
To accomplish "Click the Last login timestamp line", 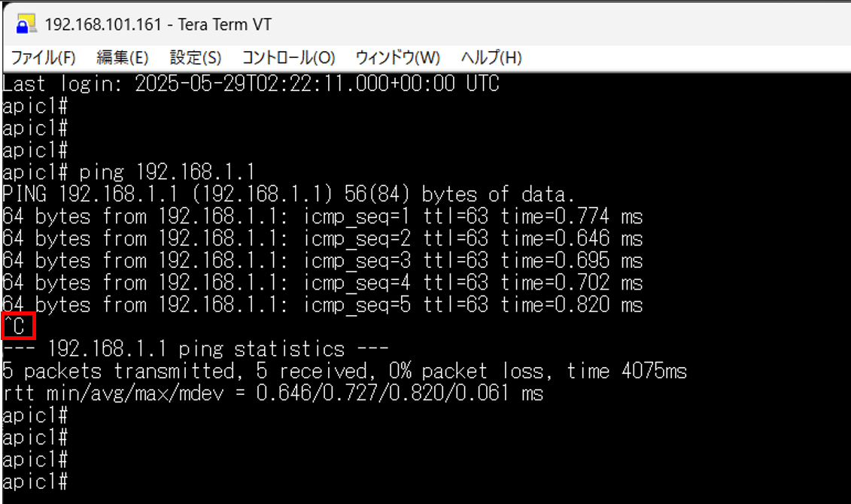I will [x=251, y=83].
